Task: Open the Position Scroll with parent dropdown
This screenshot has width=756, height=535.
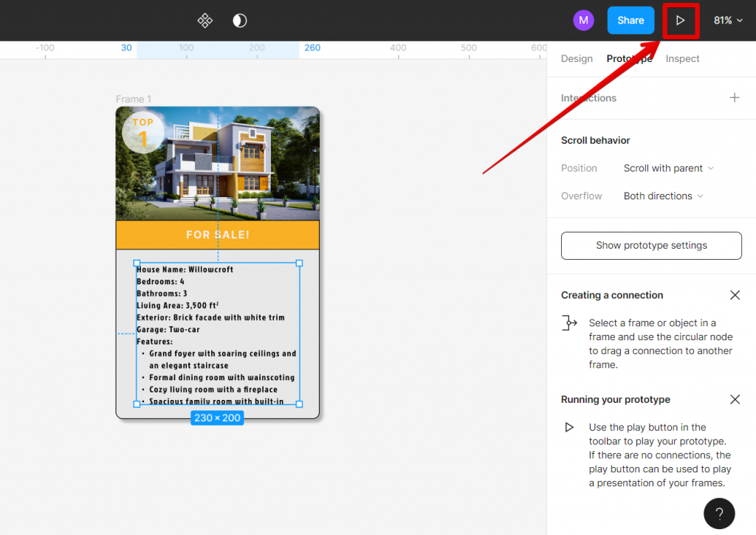Action: [668, 168]
